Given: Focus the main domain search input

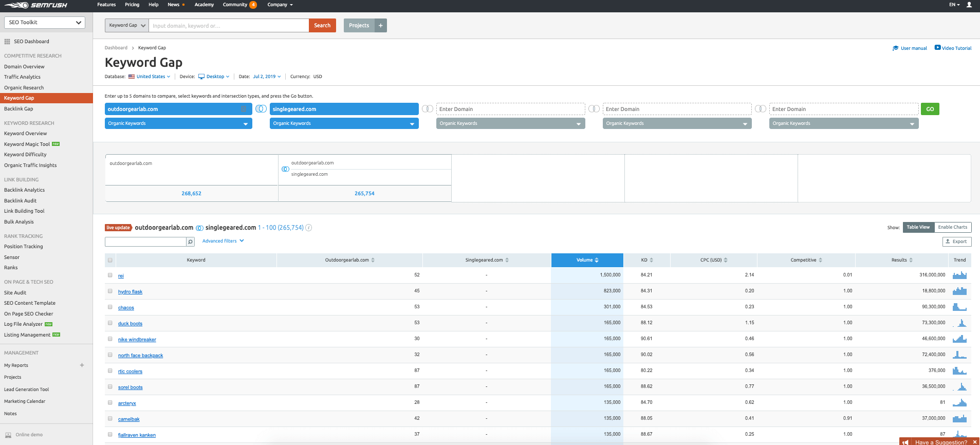Looking at the screenshot, I should [229, 25].
